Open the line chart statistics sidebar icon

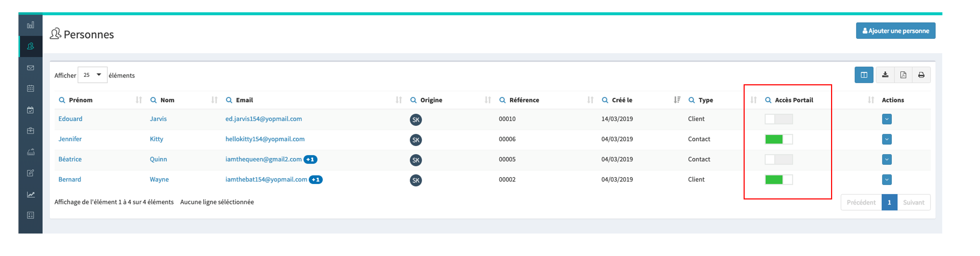(31, 195)
